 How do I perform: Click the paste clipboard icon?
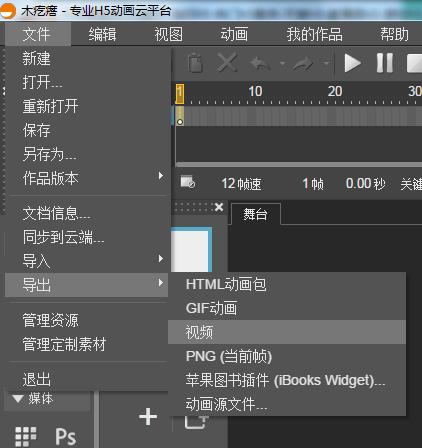[195, 63]
